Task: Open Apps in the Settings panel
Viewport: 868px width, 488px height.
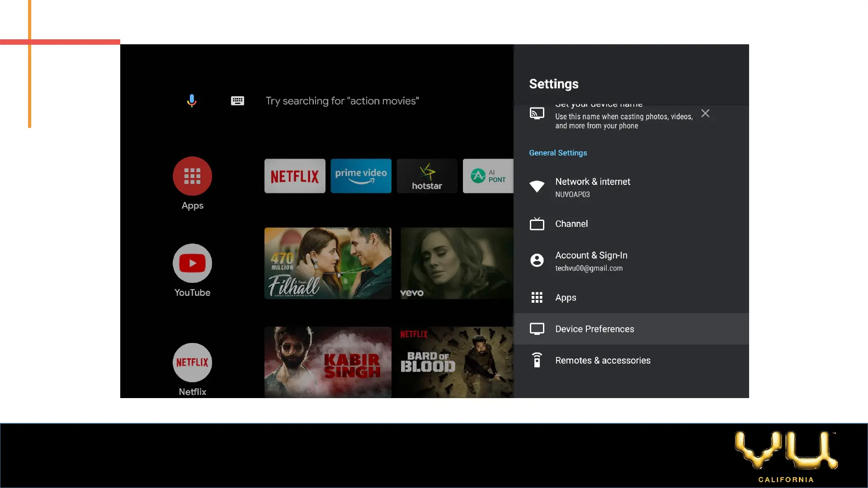Action: point(566,298)
